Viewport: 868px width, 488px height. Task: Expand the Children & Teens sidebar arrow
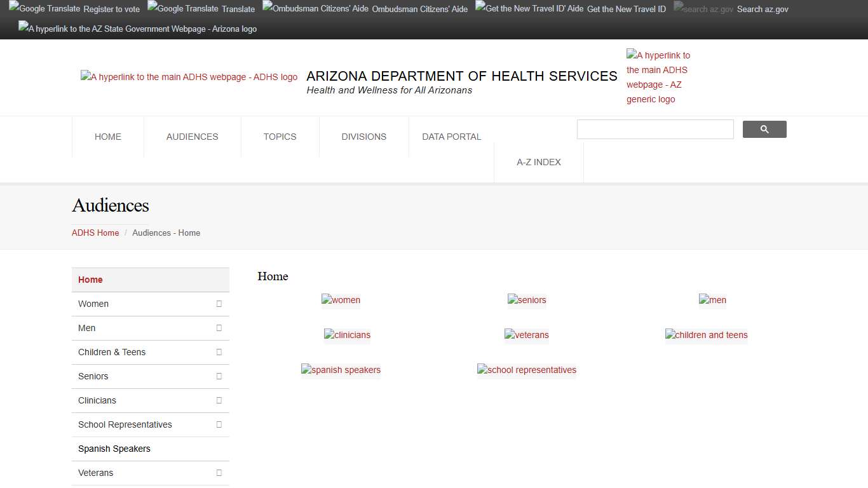point(219,352)
